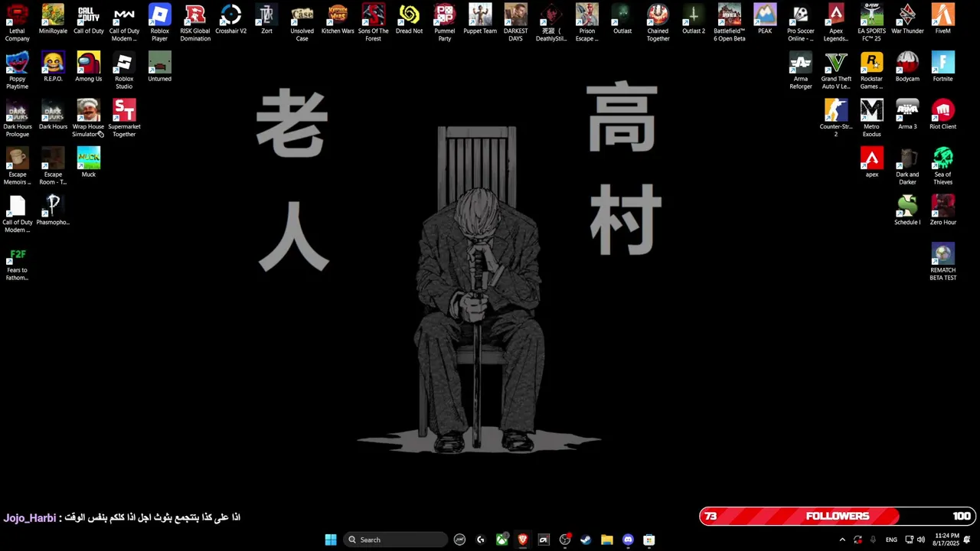Open Crosshair V2 desktop icon
980x551 pixels.
point(230,20)
